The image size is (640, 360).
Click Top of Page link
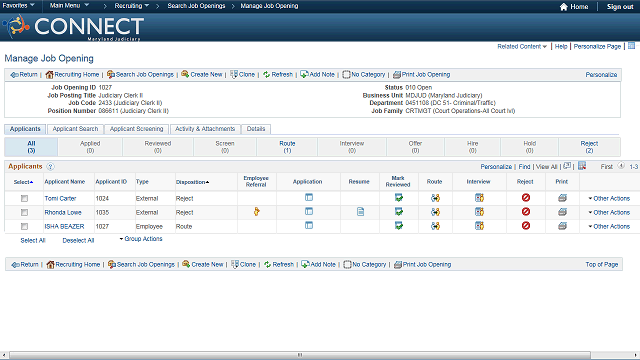(602, 264)
